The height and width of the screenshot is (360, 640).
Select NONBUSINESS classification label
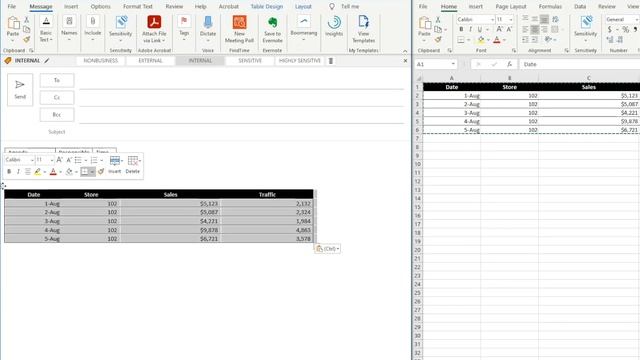[101, 60]
